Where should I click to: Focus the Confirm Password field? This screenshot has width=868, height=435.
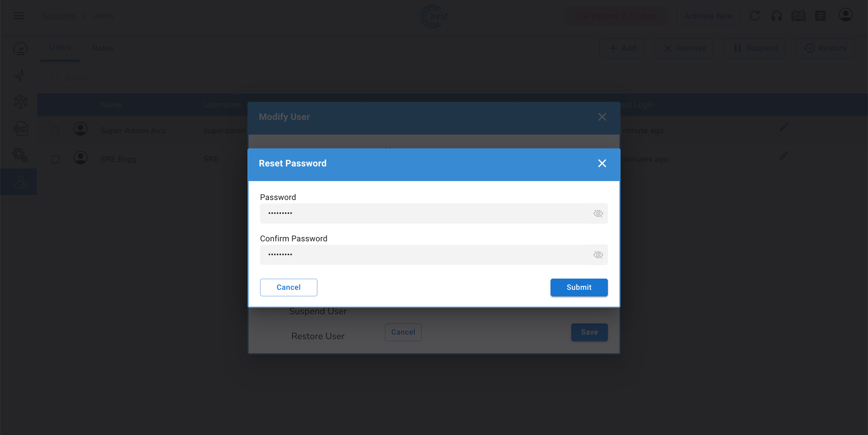coord(424,255)
